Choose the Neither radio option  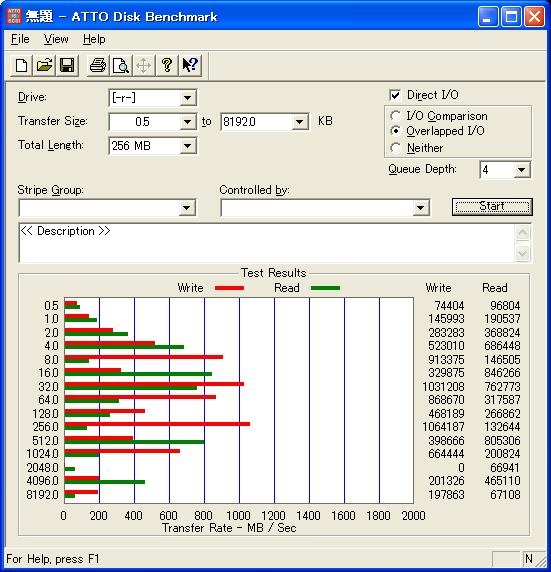[395, 148]
